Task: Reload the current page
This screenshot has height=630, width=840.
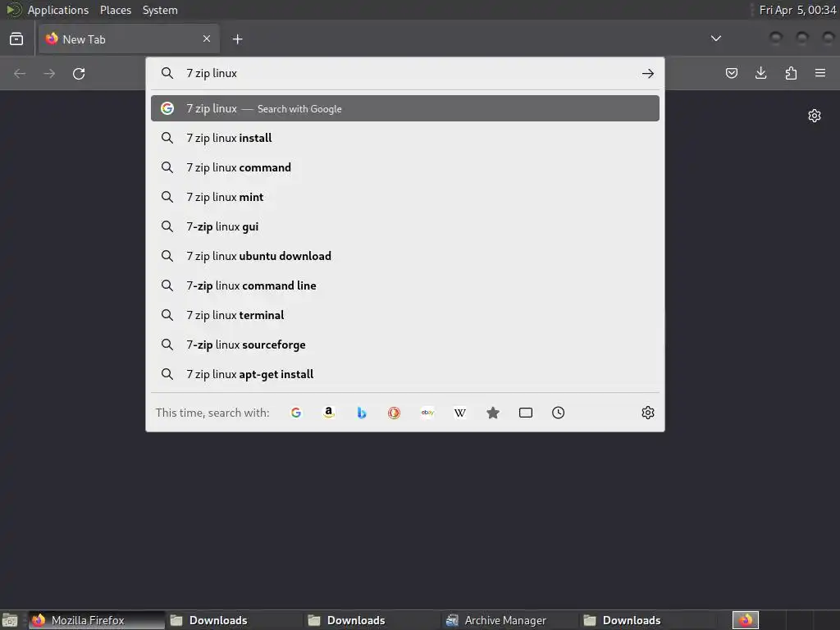Action: [79, 73]
